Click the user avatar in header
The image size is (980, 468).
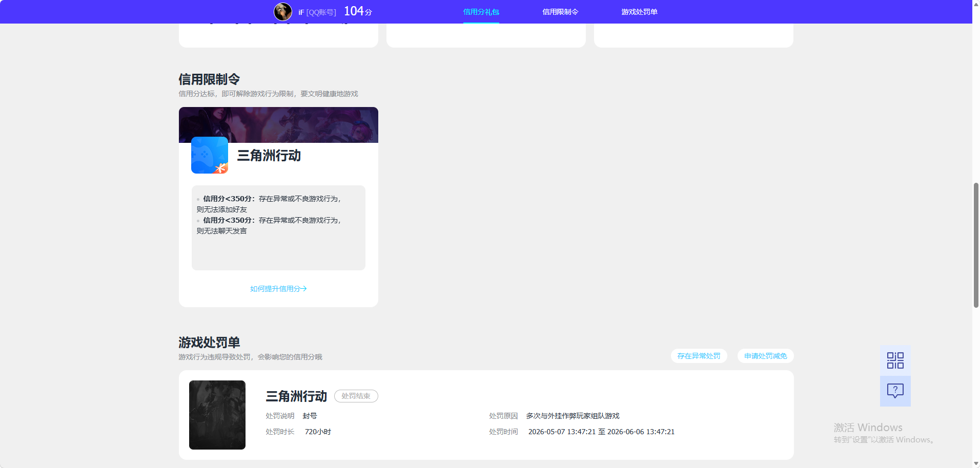(x=283, y=12)
